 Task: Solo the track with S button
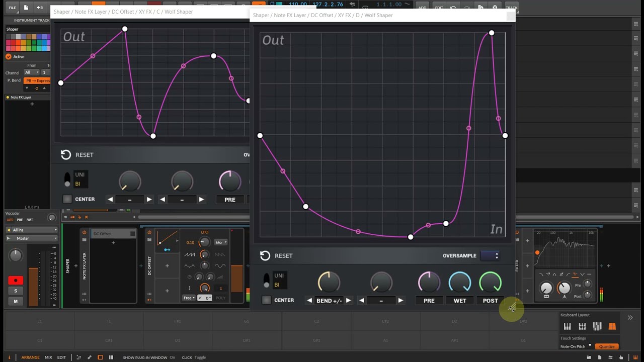coord(16,291)
